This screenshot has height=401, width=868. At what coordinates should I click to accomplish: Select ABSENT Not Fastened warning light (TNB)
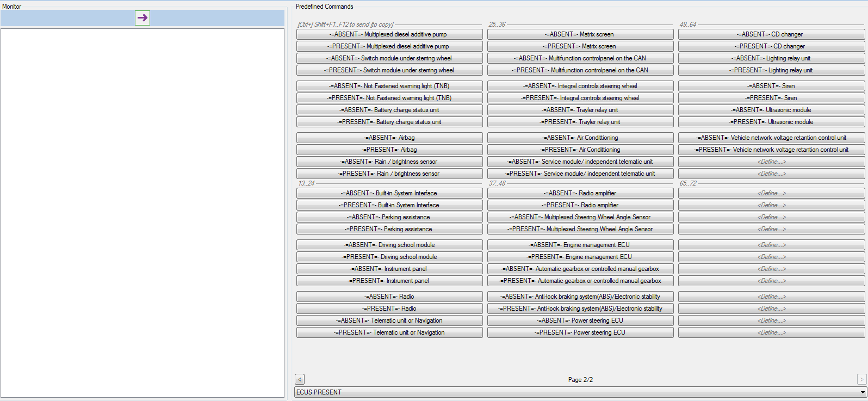click(x=389, y=86)
